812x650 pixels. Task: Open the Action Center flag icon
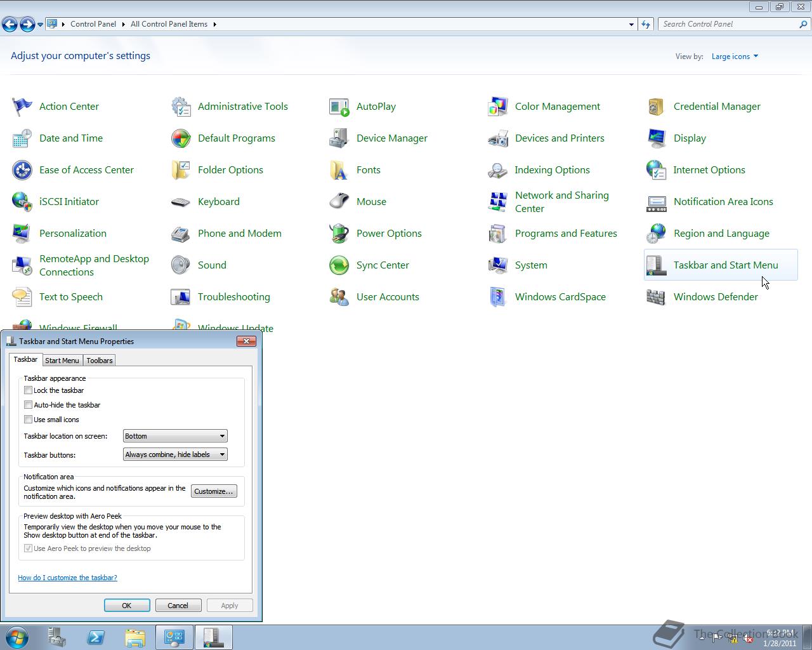22,107
